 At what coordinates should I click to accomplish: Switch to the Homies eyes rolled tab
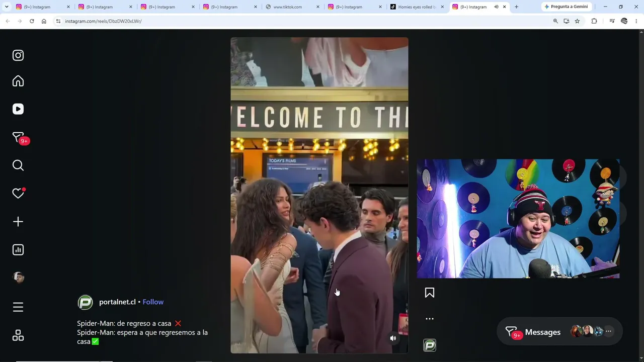click(417, 7)
